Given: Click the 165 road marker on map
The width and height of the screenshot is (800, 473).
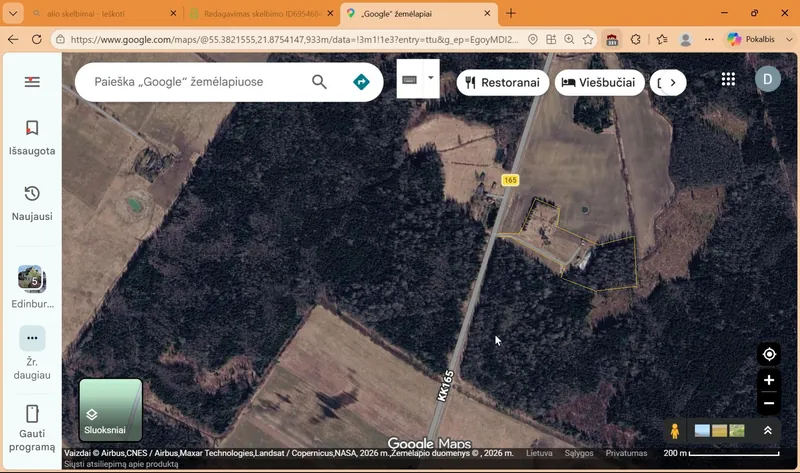Looking at the screenshot, I should [510, 180].
